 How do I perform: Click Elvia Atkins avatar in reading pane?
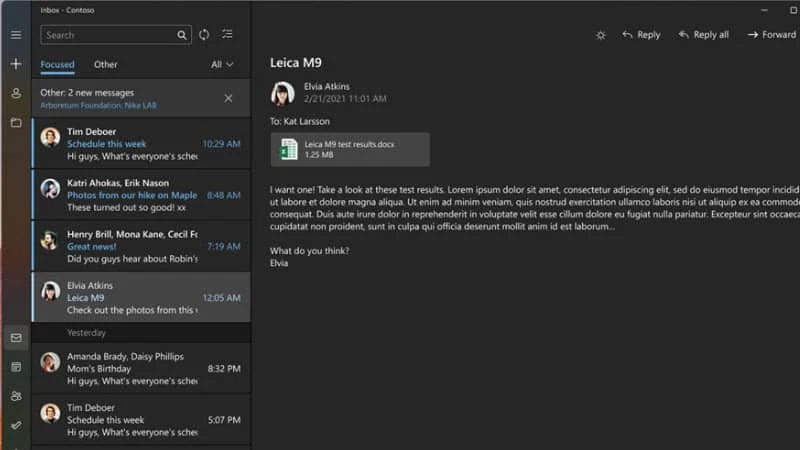pyautogui.click(x=283, y=93)
